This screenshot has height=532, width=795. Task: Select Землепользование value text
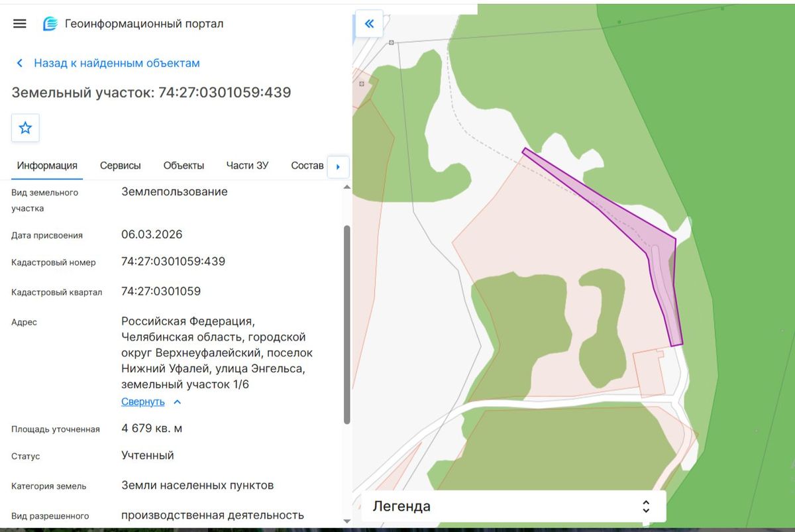[x=174, y=192]
